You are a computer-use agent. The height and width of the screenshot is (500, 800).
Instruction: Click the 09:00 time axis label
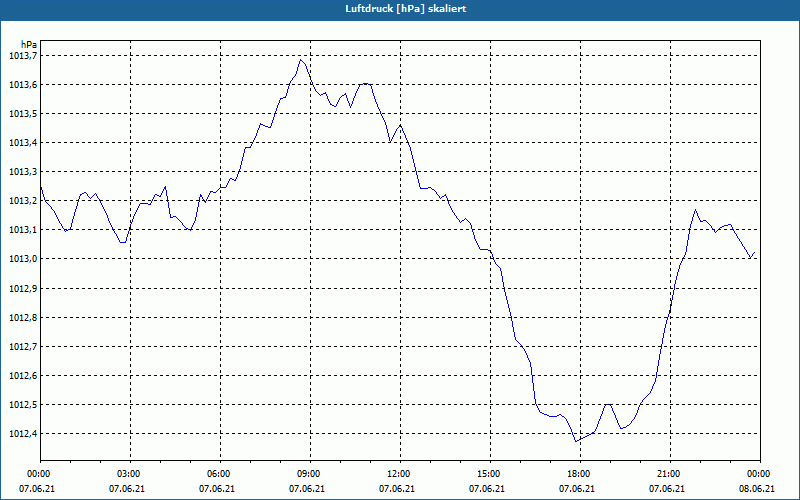[310, 474]
